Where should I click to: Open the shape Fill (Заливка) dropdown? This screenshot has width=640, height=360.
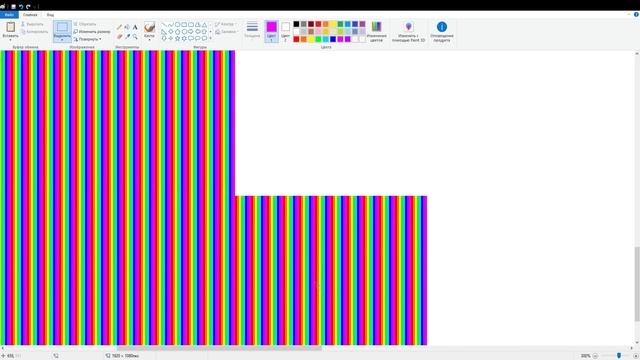(227, 31)
